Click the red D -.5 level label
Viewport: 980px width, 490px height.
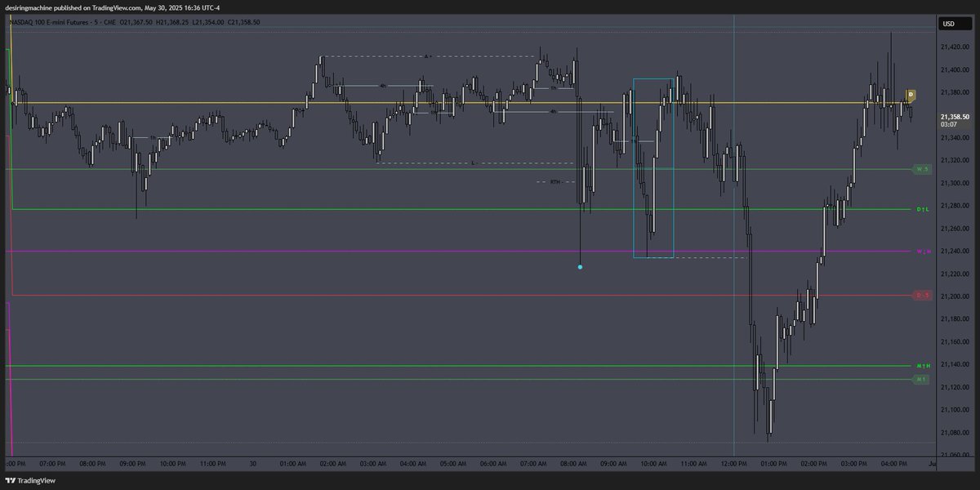point(922,296)
